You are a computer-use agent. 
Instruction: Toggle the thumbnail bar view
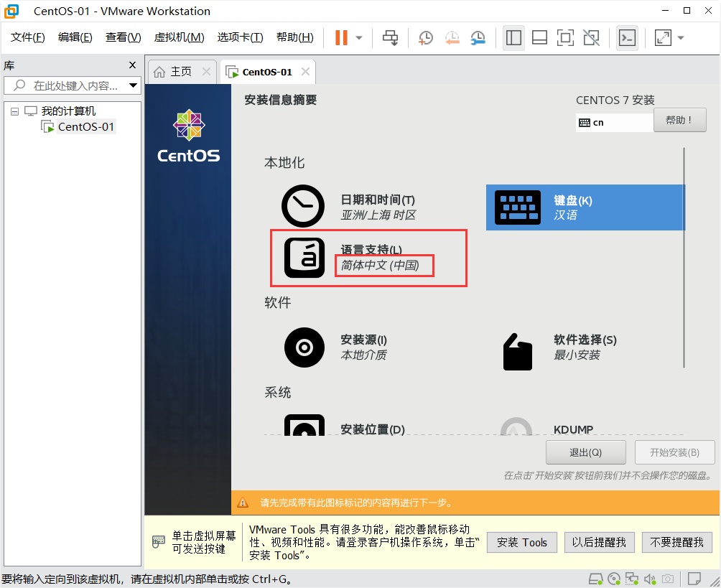click(x=539, y=38)
